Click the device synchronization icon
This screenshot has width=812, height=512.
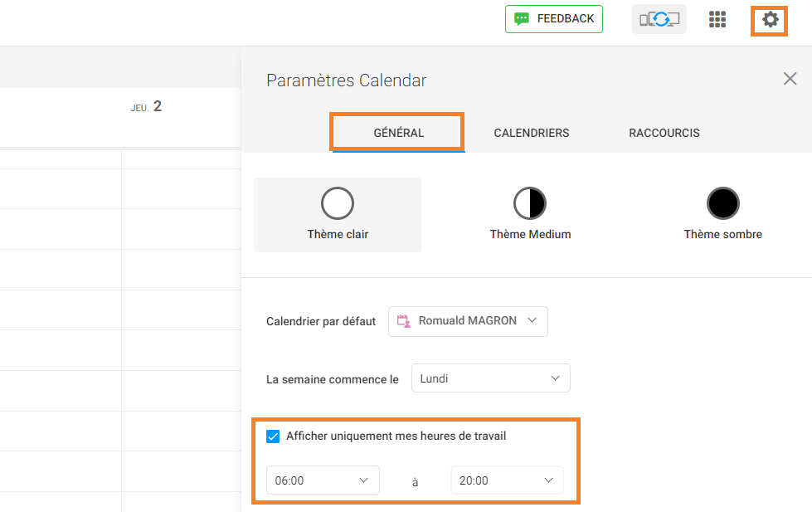pyautogui.click(x=659, y=19)
